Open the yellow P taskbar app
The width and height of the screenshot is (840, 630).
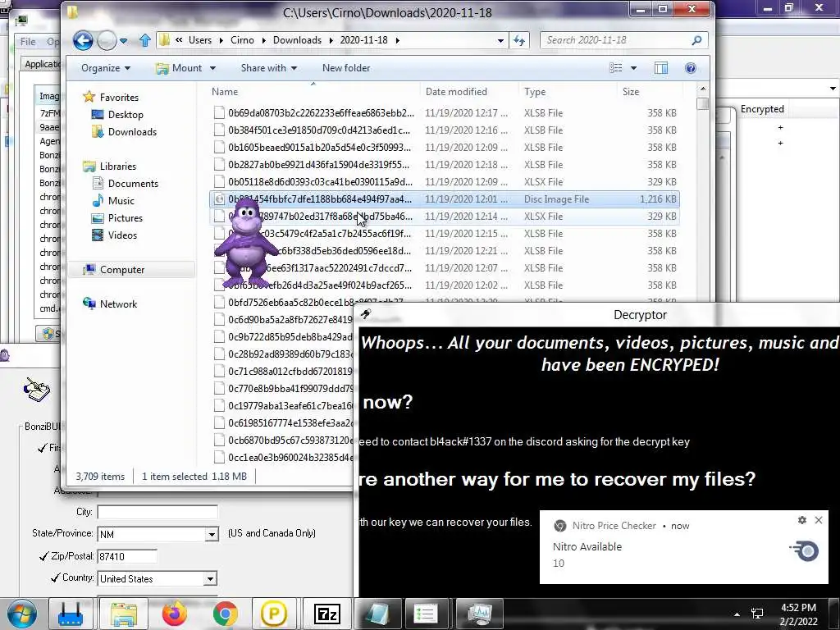point(274,614)
